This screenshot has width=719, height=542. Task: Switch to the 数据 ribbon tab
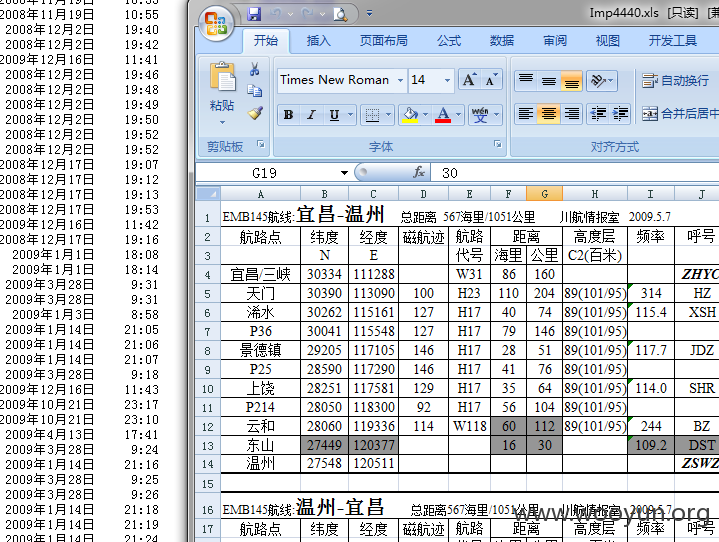[x=502, y=41]
